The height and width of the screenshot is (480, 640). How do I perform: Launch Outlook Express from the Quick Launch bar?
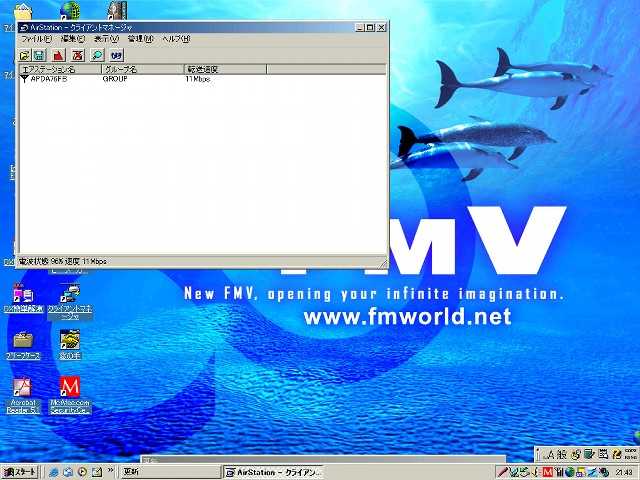pos(68,472)
